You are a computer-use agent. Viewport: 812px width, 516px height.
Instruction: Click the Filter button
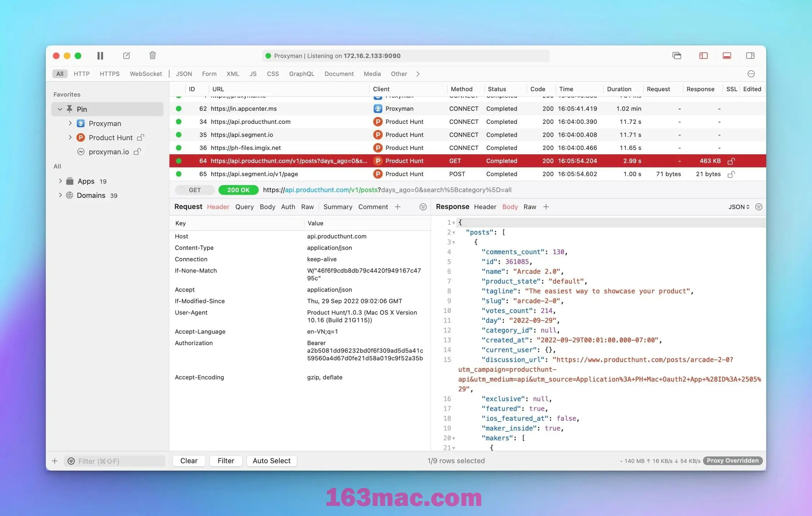click(x=225, y=461)
